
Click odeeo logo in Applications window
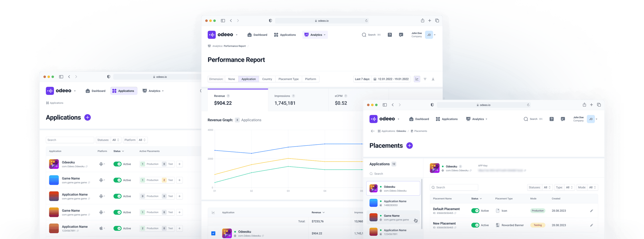tap(59, 91)
